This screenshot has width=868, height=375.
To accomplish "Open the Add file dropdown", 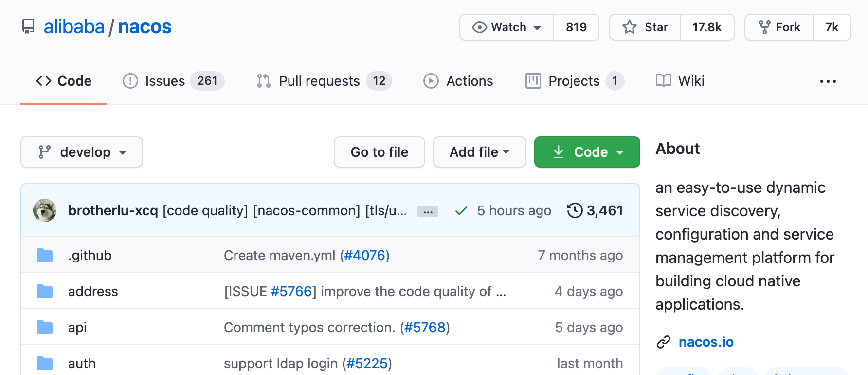I will [x=479, y=152].
